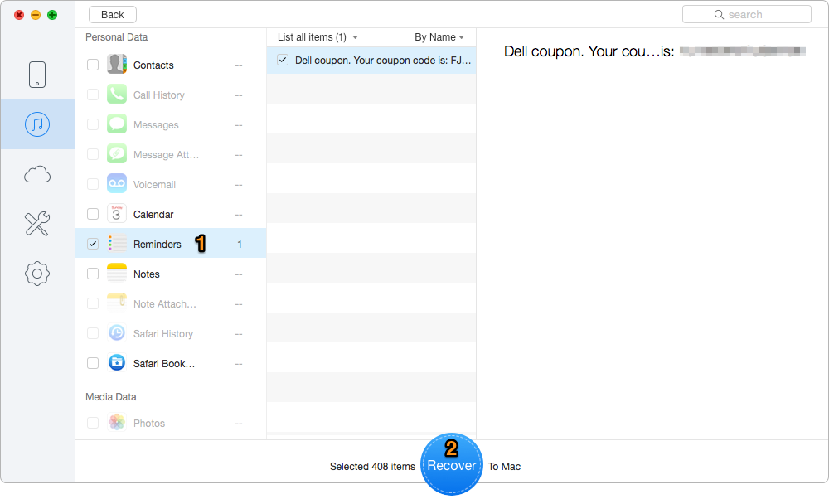Click the Personal Data section header

pos(116,37)
